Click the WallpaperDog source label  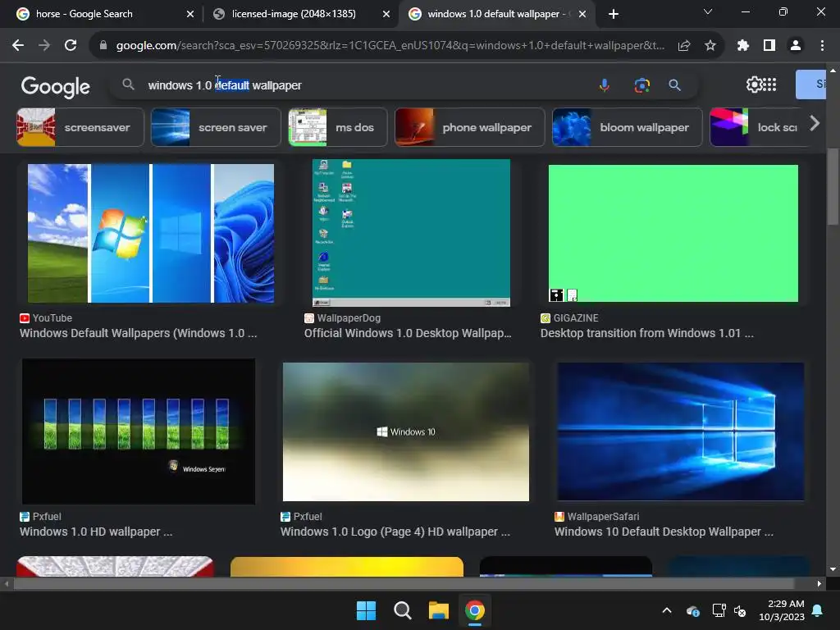pyautogui.click(x=349, y=317)
